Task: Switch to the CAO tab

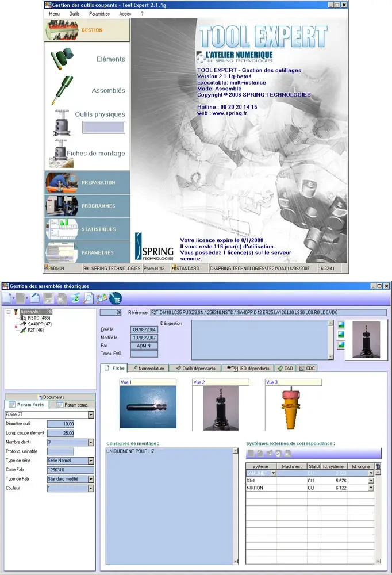Action: click(x=285, y=368)
